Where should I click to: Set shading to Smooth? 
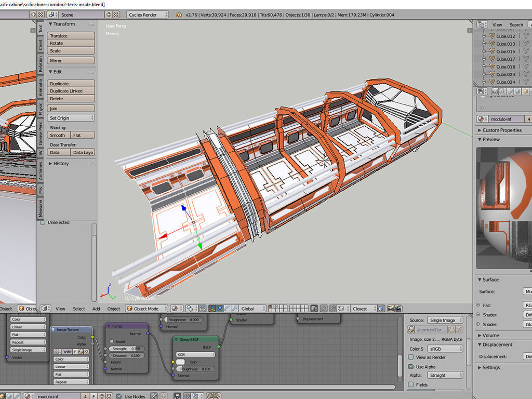point(59,135)
